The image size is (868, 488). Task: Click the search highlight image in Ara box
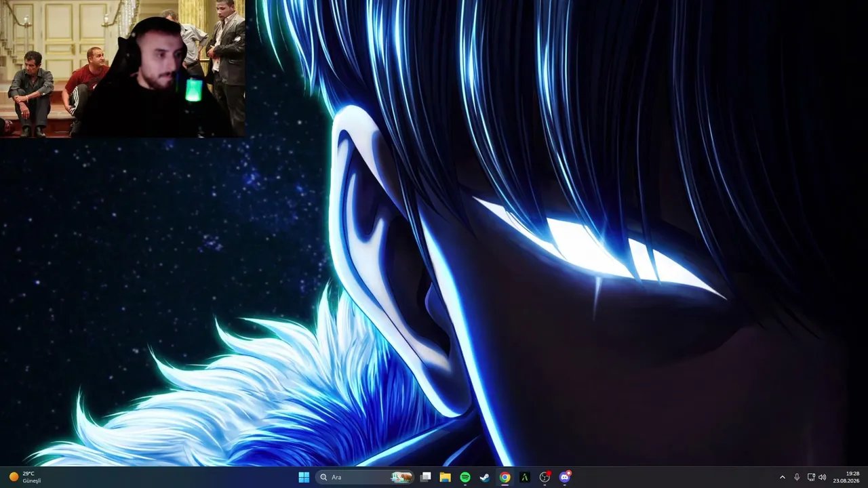pos(401,477)
